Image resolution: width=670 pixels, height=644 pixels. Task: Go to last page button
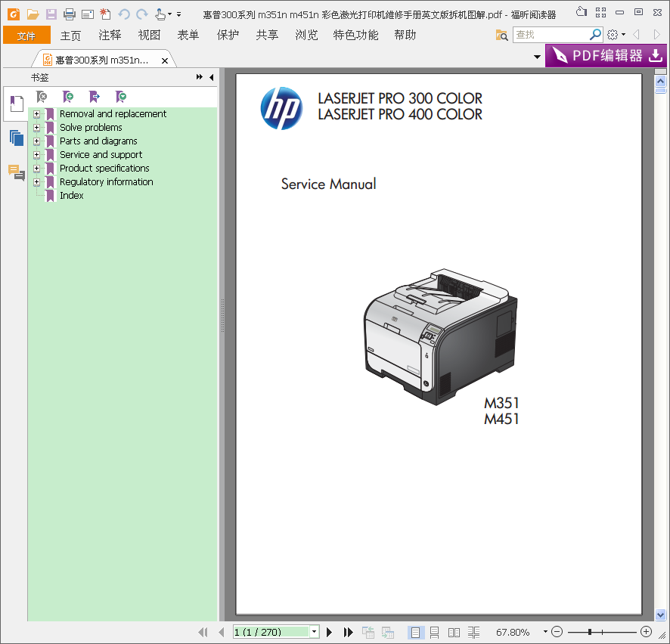348,632
